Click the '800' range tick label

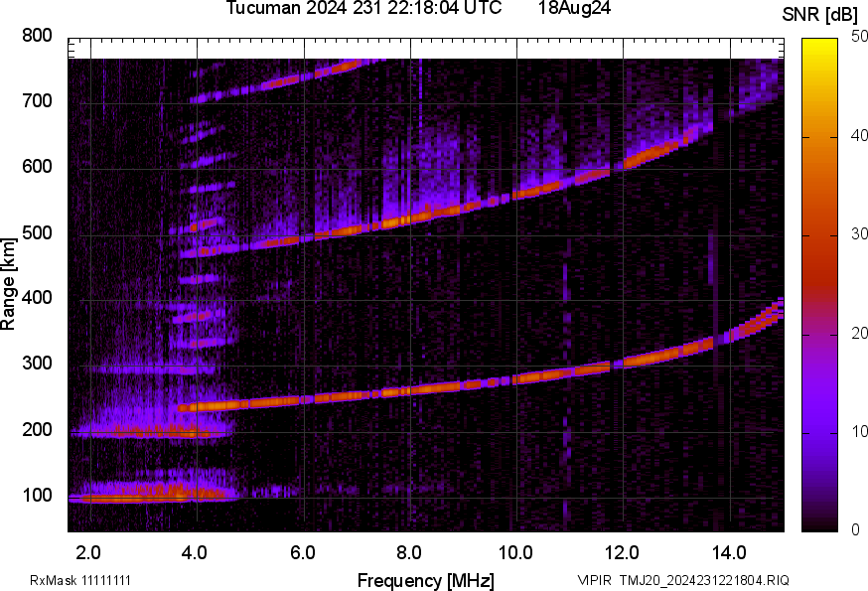point(37,36)
